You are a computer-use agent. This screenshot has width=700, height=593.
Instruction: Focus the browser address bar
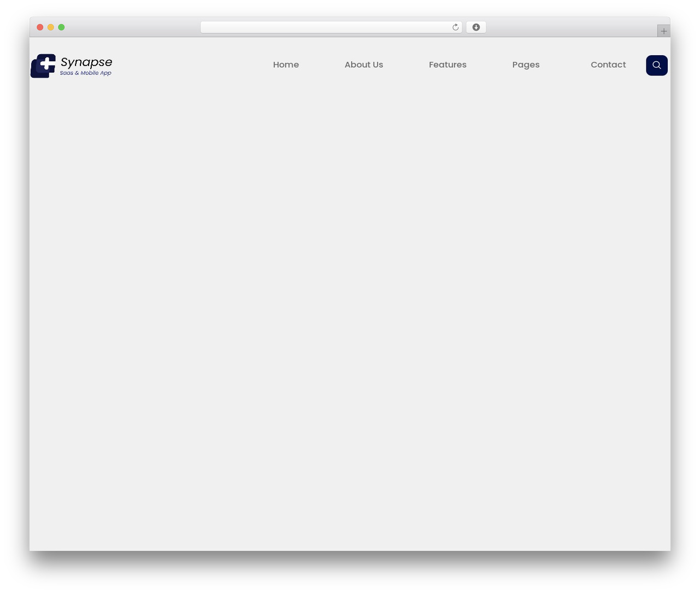click(331, 27)
